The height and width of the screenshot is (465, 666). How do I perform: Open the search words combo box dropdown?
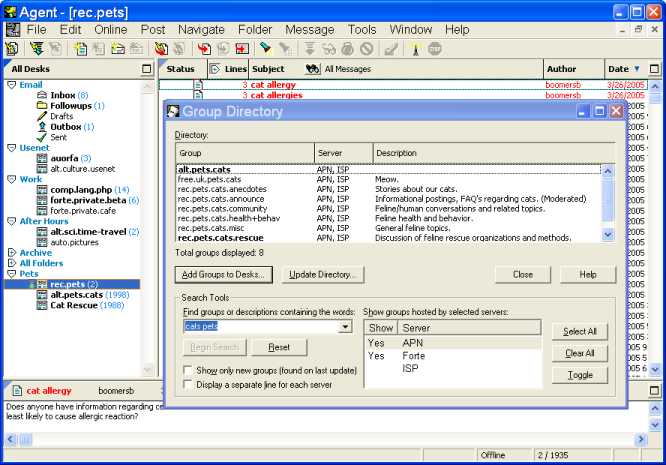click(x=346, y=326)
